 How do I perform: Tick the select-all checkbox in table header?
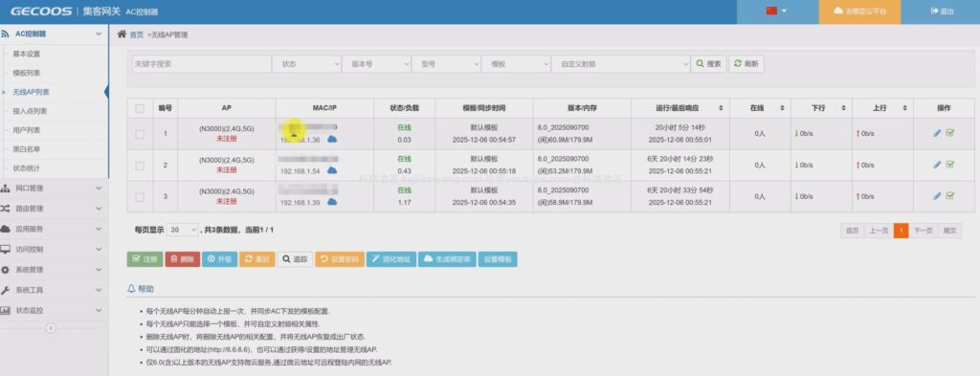click(x=140, y=109)
